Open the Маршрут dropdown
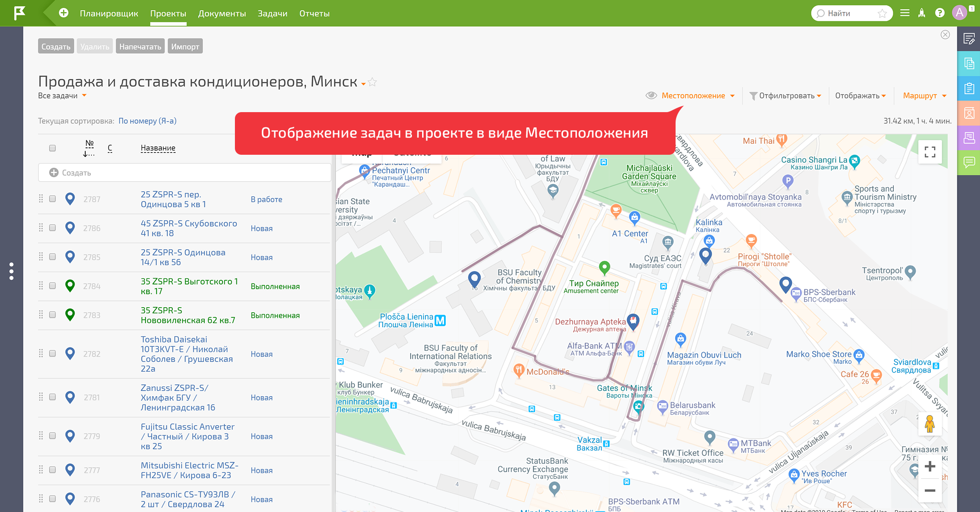The width and height of the screenshot is (980, 512). coord(924,95)
